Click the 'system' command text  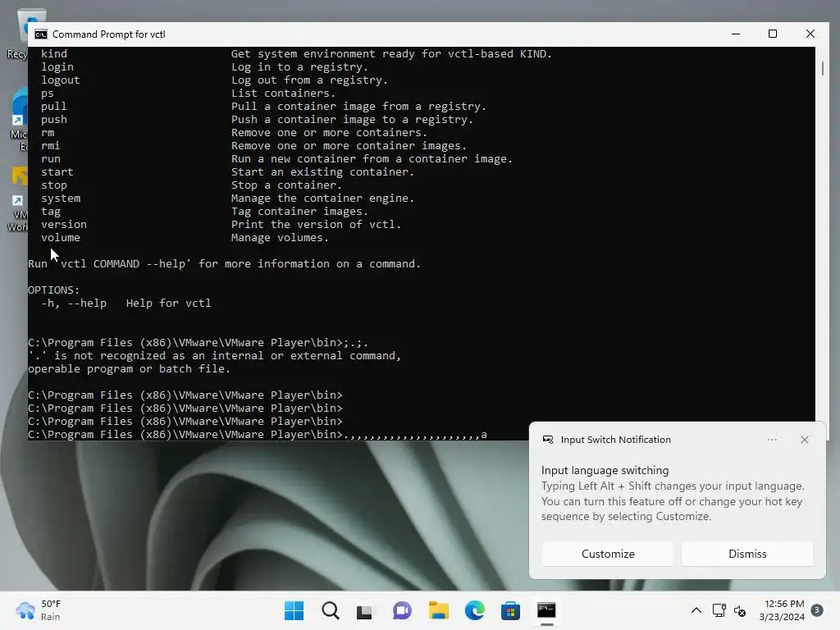[x=61, y=199]
